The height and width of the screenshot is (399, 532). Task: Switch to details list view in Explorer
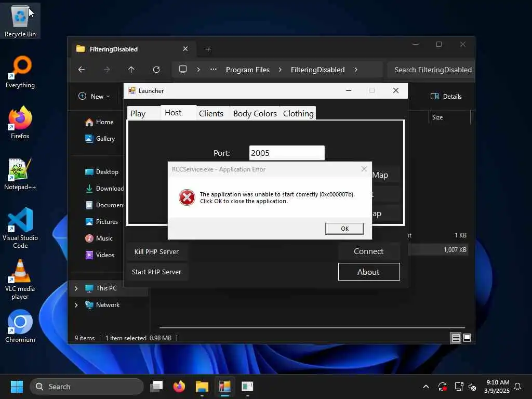click(x=456, y=338)
